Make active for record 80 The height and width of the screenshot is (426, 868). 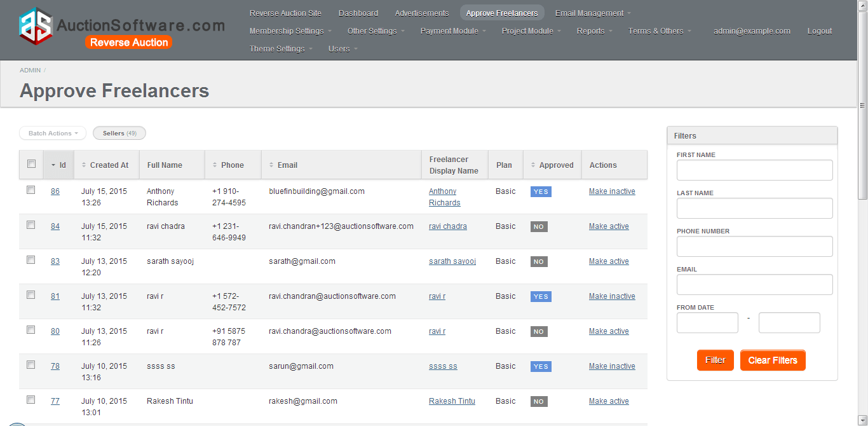pos(609,331)
